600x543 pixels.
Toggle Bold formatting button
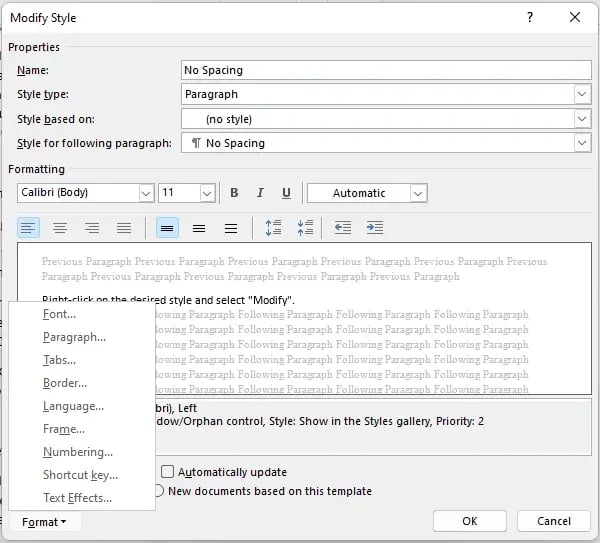[x=234, y=192]
